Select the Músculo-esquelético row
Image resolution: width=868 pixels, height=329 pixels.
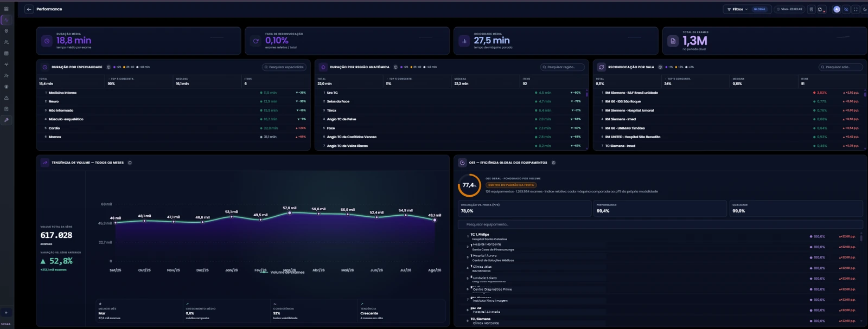(174, 119)
